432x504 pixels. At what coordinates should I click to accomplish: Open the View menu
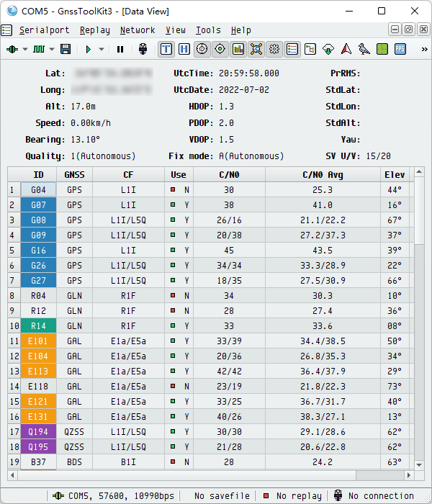176,30
